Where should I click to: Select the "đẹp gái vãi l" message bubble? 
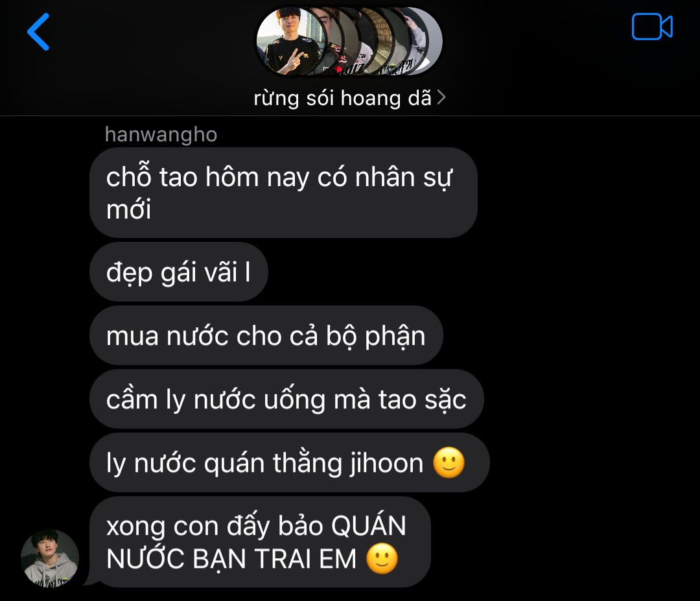tap(179, 272)
